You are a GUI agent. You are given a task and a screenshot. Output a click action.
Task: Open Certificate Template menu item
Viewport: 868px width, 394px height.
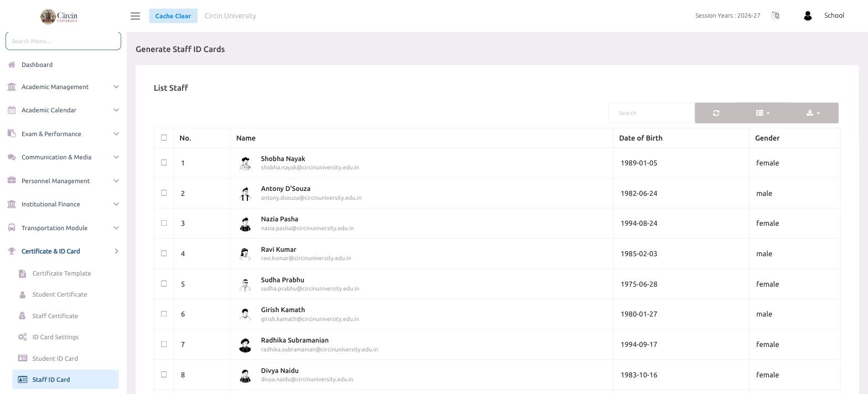(x=61, y=273)
